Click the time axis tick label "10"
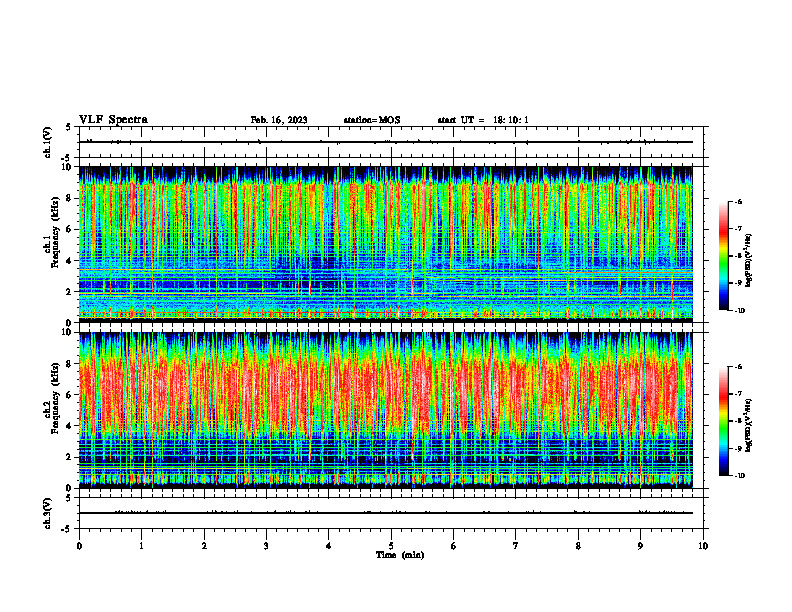 [x=703, y=546]
